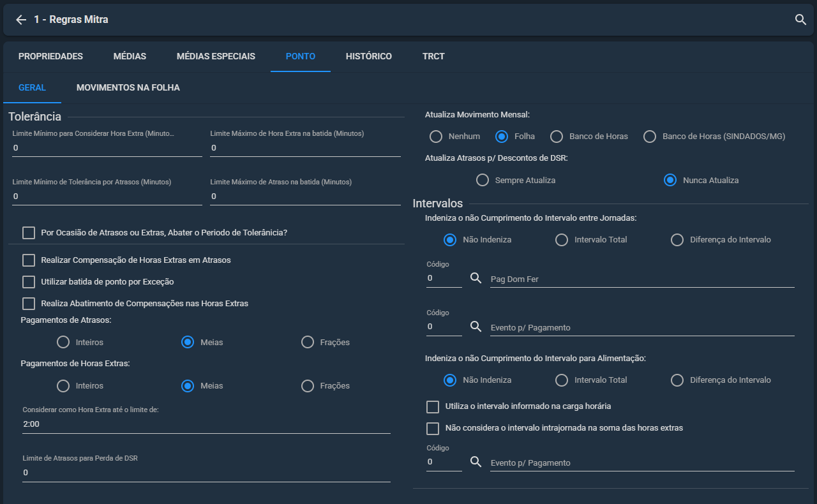
Task: Select Frações for Pagamentos de Atrasos
Action: [x=308, y=343]
